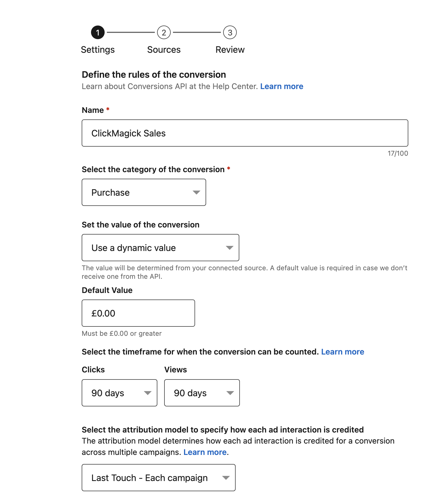This screenshot has height=502, width=448.
Task: Focus the Default Value field showing £0.00
Action: [x=138, y=313]
